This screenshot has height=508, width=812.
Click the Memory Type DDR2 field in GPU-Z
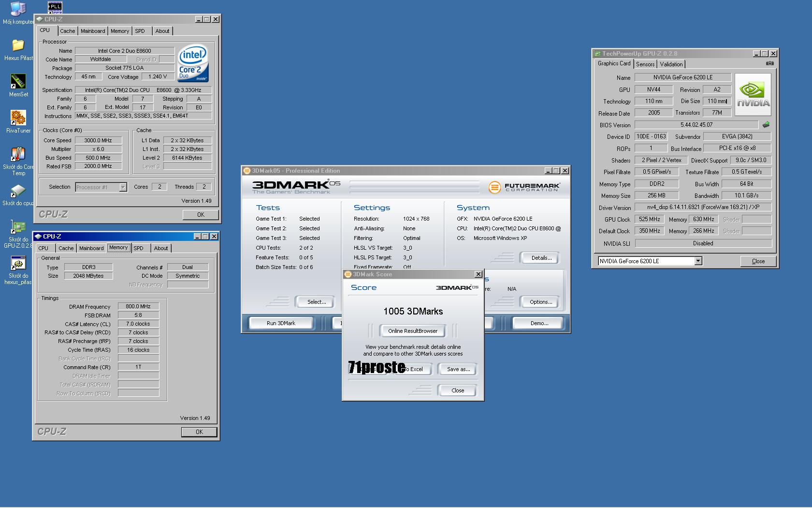(x=657, y=184)
